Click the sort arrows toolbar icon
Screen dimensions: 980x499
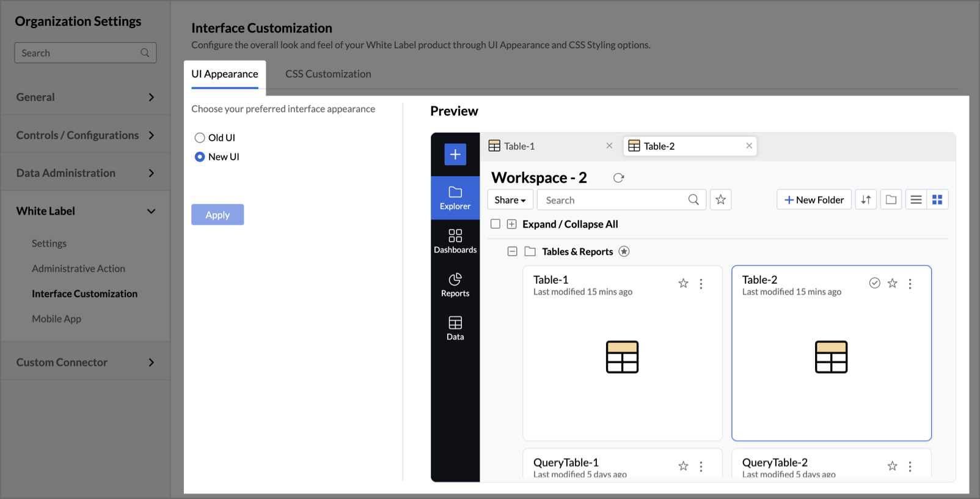866,200
